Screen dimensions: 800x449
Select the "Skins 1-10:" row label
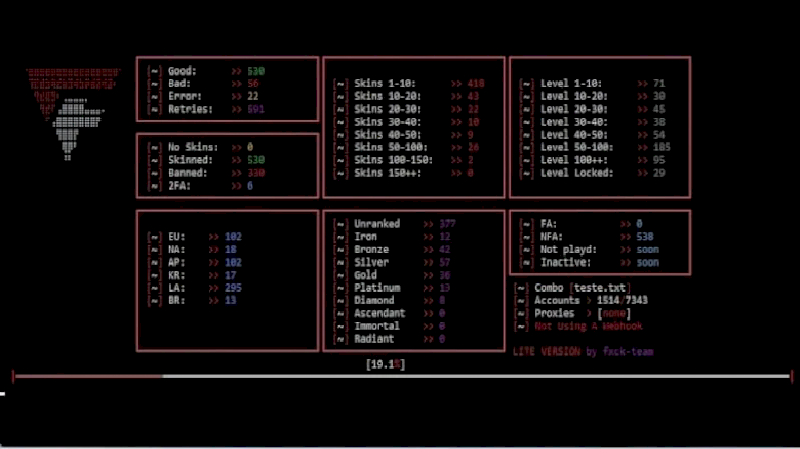(385, 83)
